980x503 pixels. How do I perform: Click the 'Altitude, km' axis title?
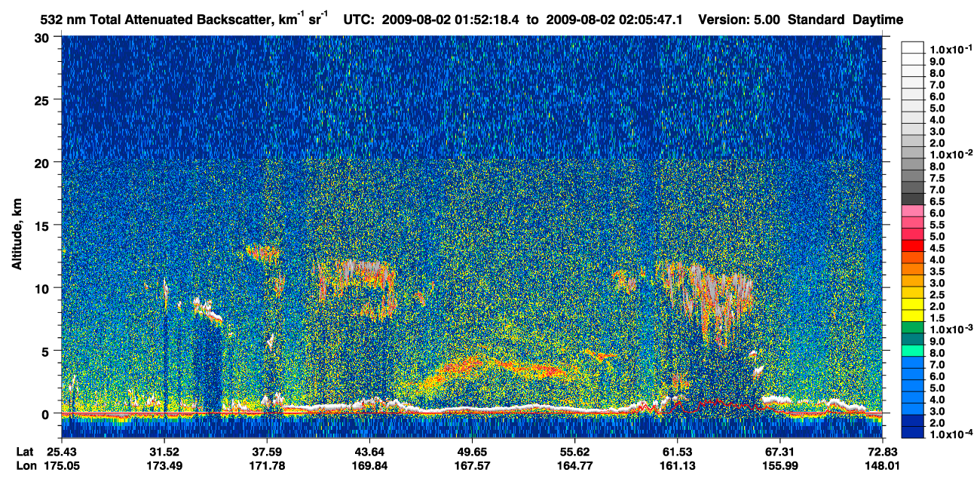pyautogui.click(x=17, y=237)
